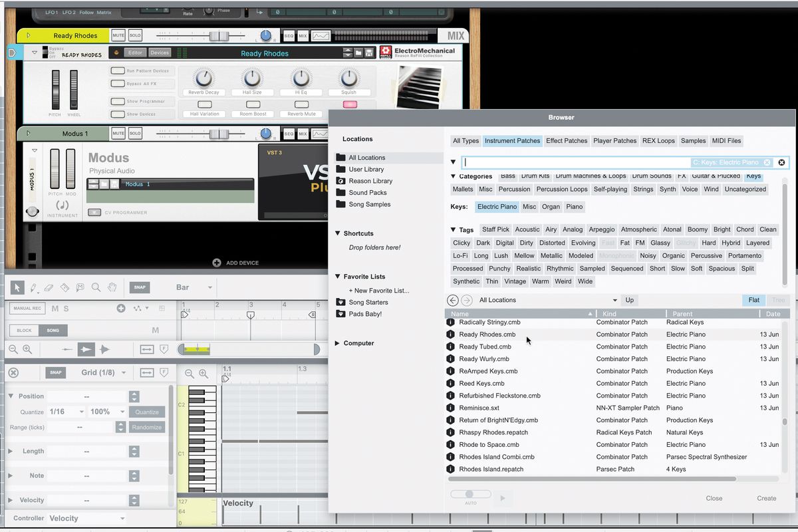The width and height of the screenshot is (798, 532).
Task: Choose the Hand tool
Action: click(x=112, y=288)
